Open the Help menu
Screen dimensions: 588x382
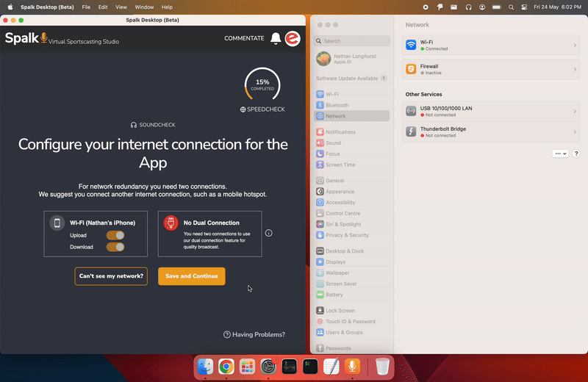pos(167,7)
